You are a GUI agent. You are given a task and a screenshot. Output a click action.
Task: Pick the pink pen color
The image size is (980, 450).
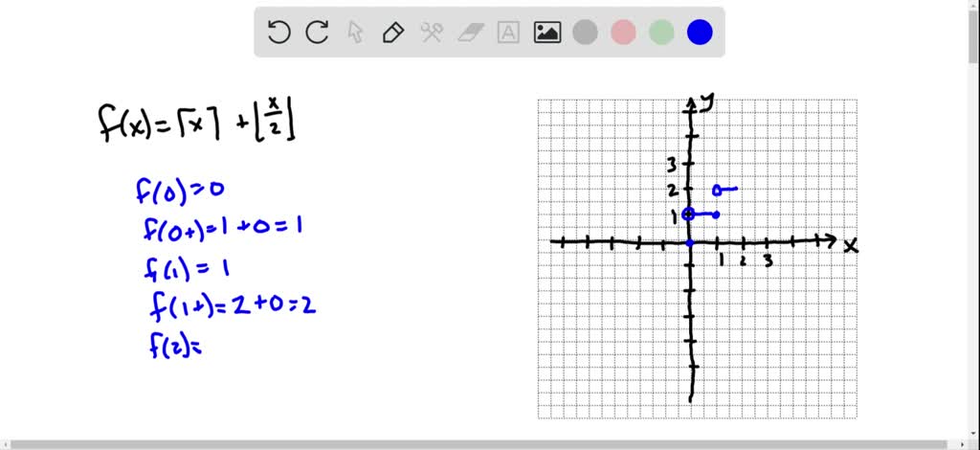coord(623,33)
